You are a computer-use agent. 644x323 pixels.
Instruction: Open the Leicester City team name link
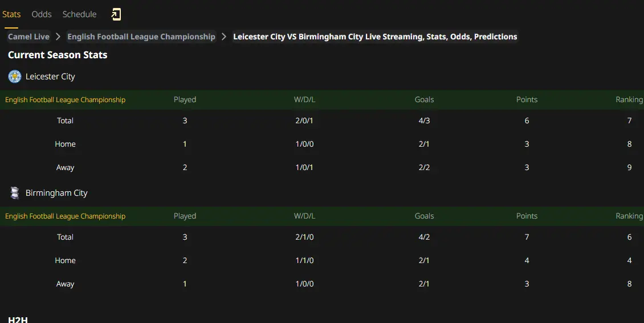(50, 76)
